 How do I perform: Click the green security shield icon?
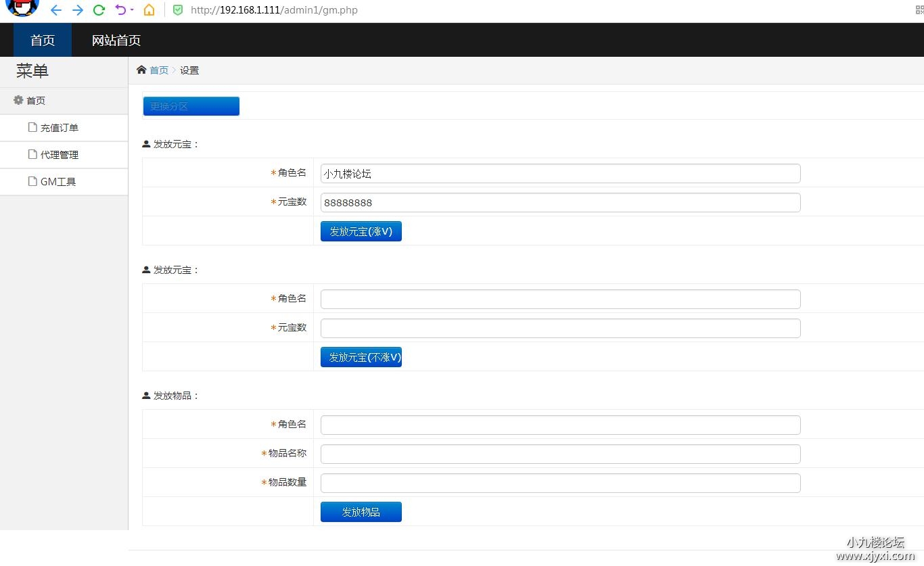click(178, 10)
